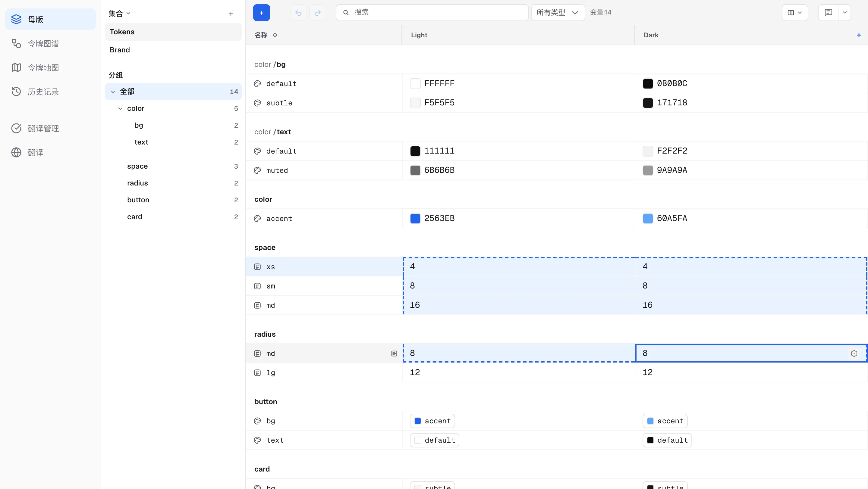Click the number icon of radius lg

(257, 372)
